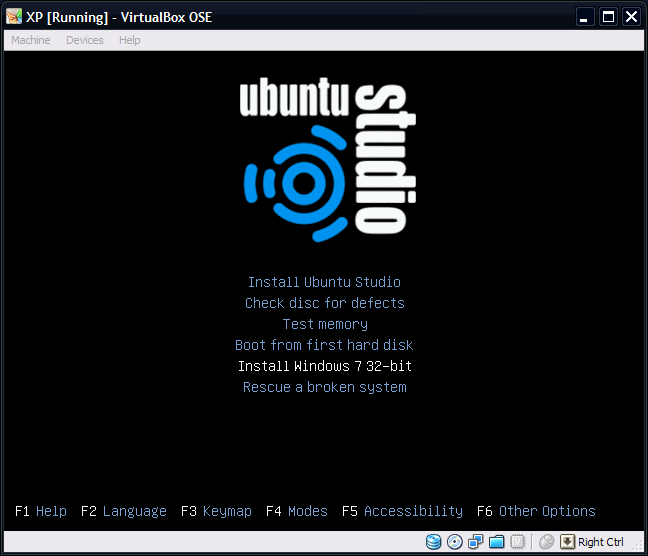Open the Machine menu

pos(31,40)
